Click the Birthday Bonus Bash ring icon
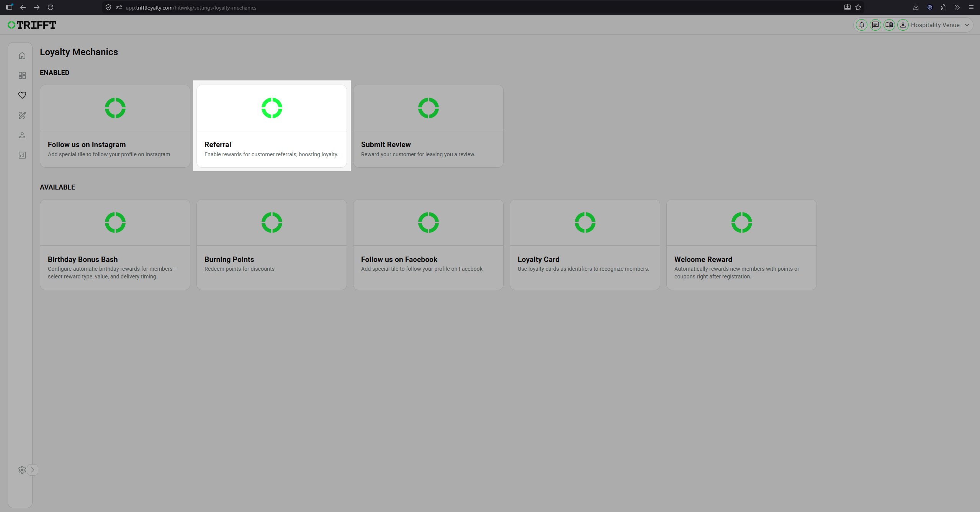 point(115,222)
